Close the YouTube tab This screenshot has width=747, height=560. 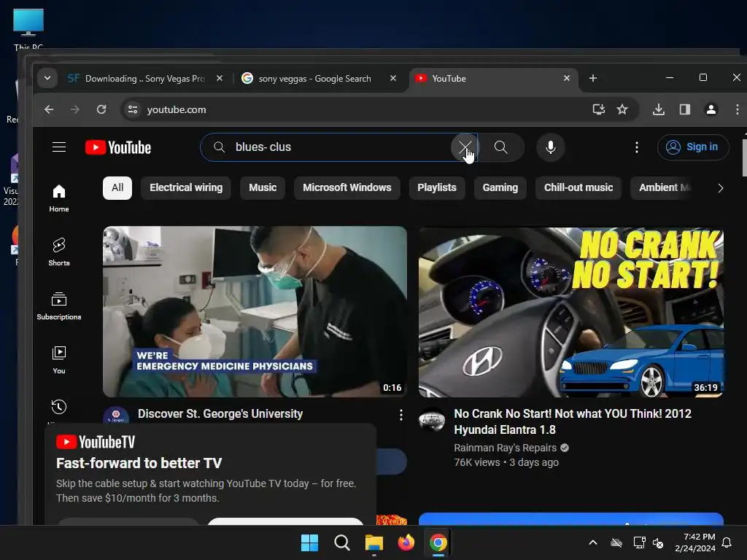pyautogui.click(x=566, y=78)
